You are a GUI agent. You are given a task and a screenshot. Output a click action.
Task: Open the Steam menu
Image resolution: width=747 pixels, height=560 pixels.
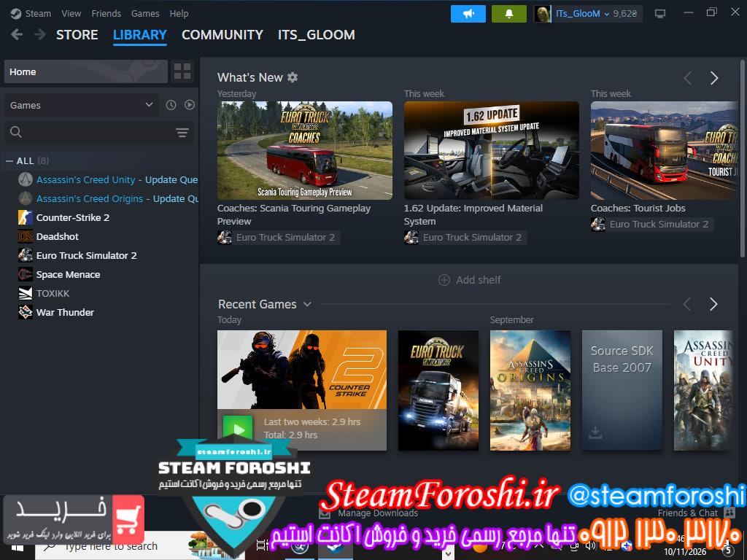38,14
